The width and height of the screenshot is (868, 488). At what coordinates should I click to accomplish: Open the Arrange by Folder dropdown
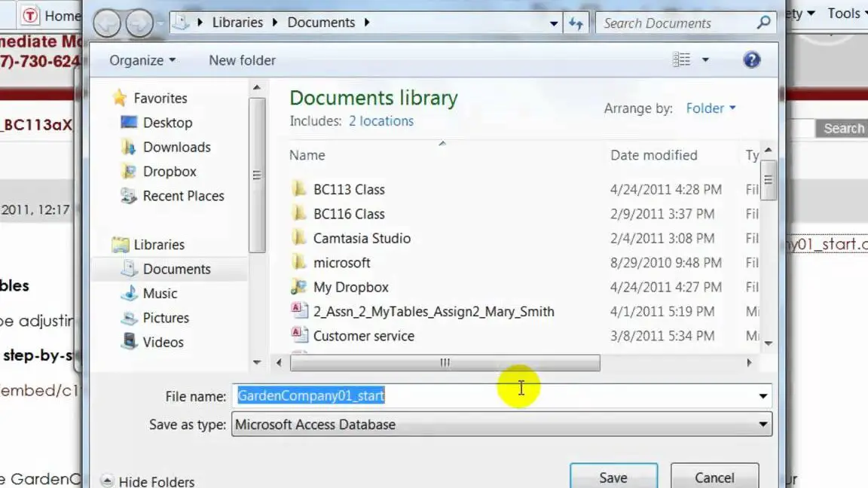pyautogui.click(x=711, y=108)
